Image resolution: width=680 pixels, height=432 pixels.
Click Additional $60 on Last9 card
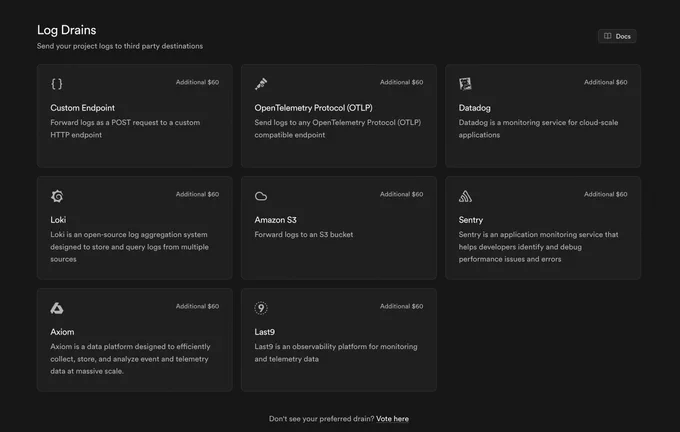coord(402,306)
